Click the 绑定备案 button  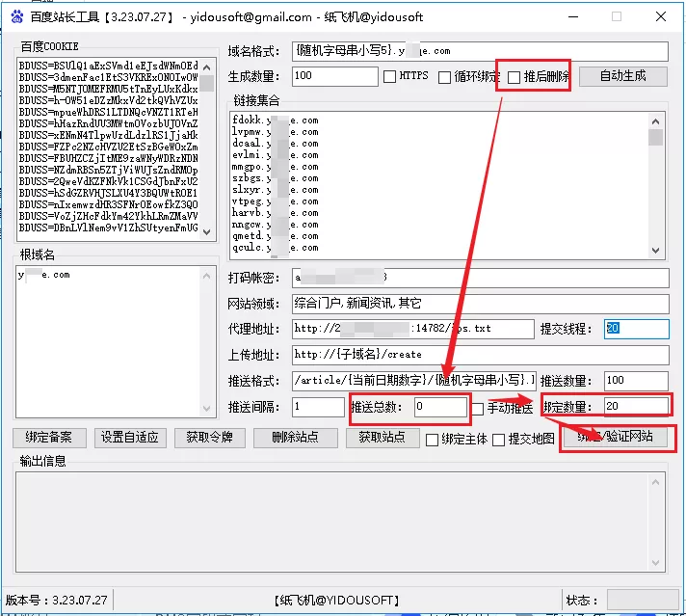click(49, 438)
